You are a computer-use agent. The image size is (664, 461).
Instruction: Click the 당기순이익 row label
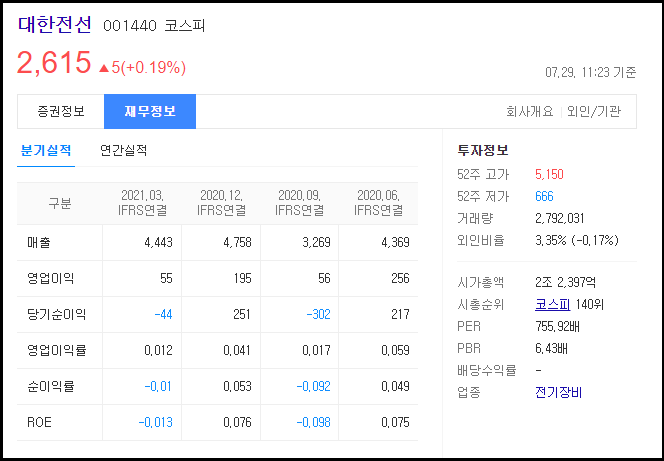coord(56,315)
